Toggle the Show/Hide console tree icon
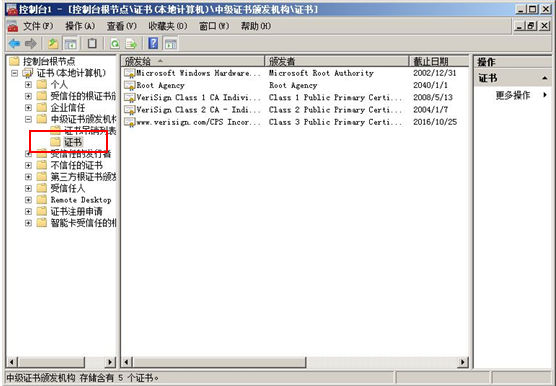Viewport: 556px width, 386px height. pos(71,44)
